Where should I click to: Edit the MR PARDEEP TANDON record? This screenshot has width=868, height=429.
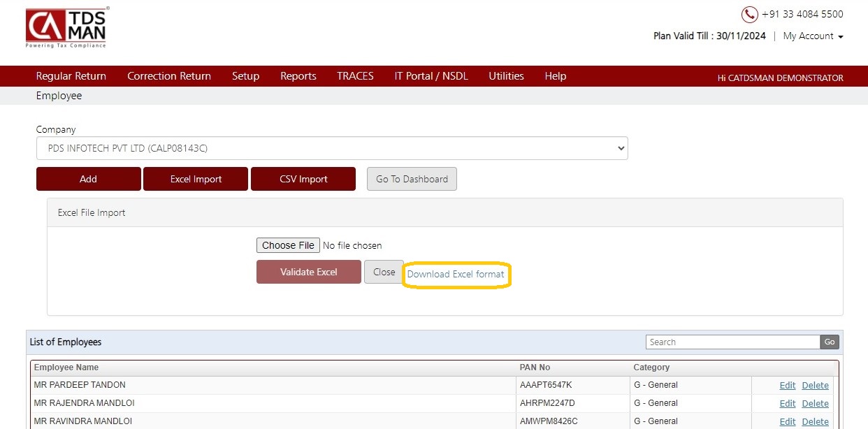[788, 385]
